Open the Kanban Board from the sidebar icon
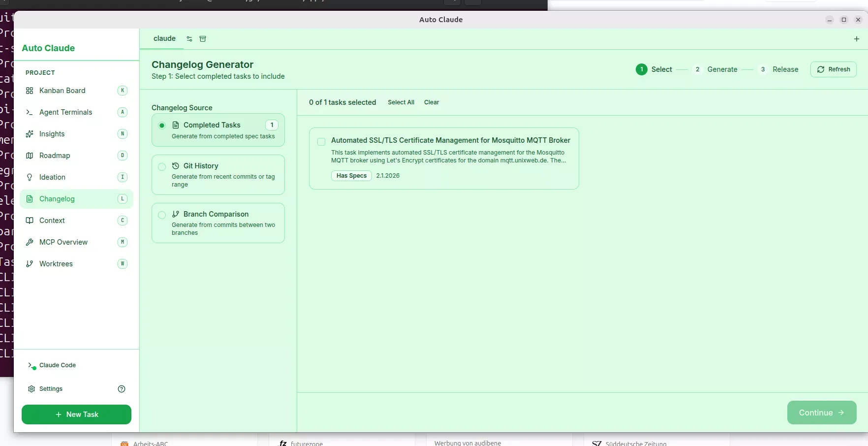 [30, 91]
